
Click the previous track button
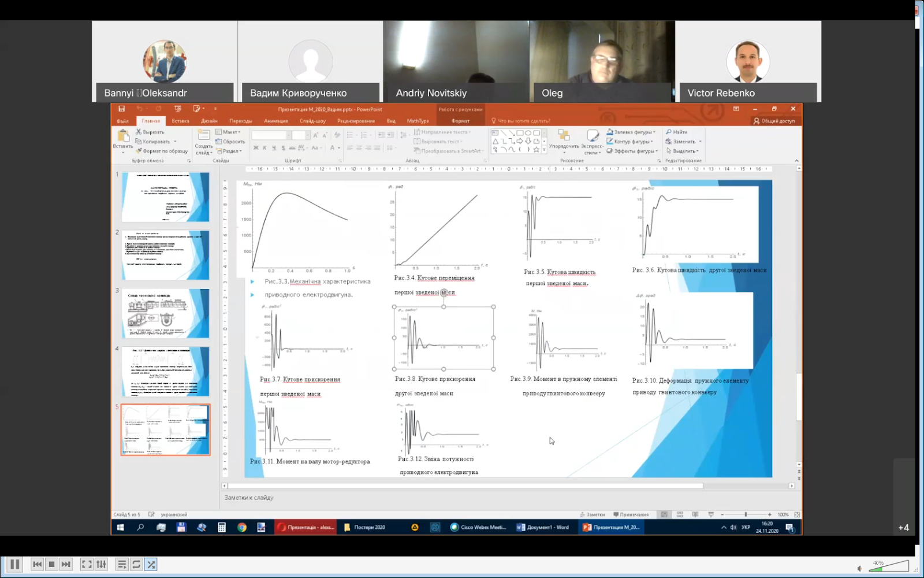(37, 564)
